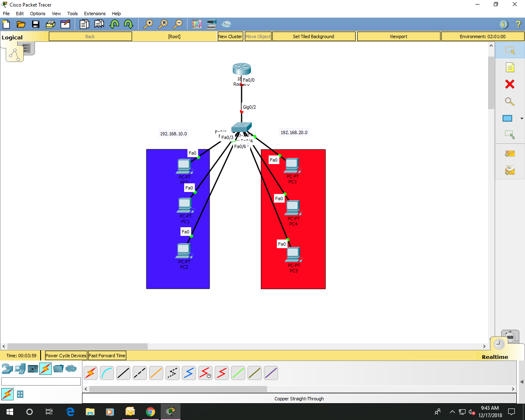Click the Power Cycle Devices button

[66, 355]
